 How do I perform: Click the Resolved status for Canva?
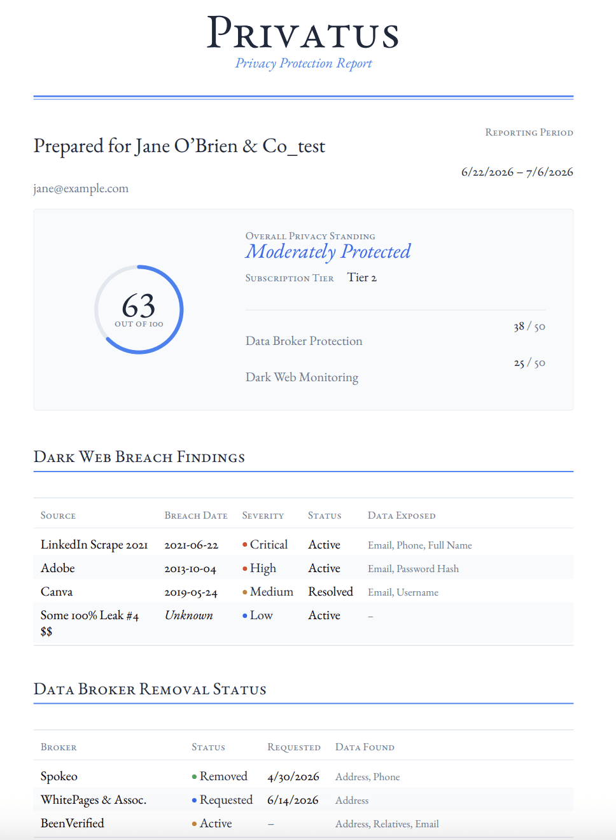[331, 592]
